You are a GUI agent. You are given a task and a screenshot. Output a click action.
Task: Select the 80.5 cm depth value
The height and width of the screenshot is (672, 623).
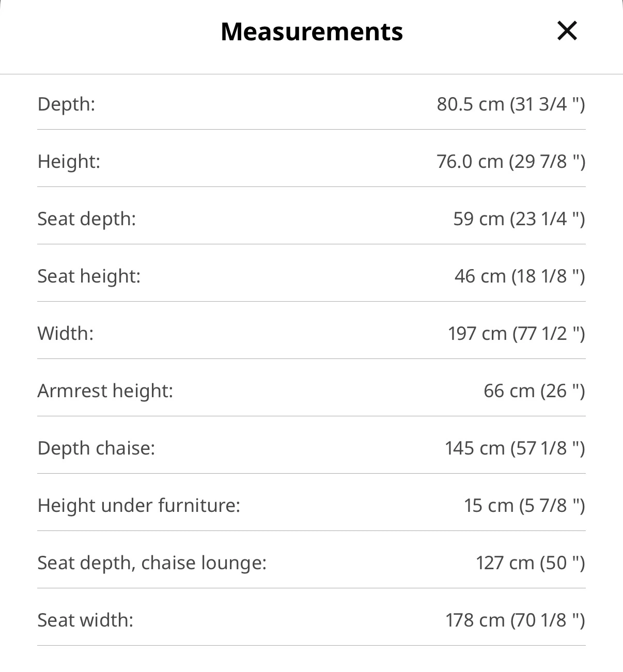click(511, 104)
